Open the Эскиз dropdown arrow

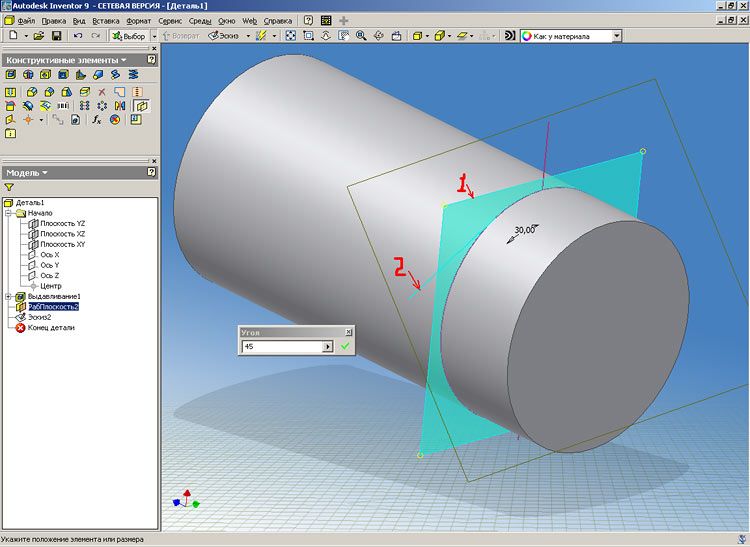pyautogui.click(x=248, y=36)
